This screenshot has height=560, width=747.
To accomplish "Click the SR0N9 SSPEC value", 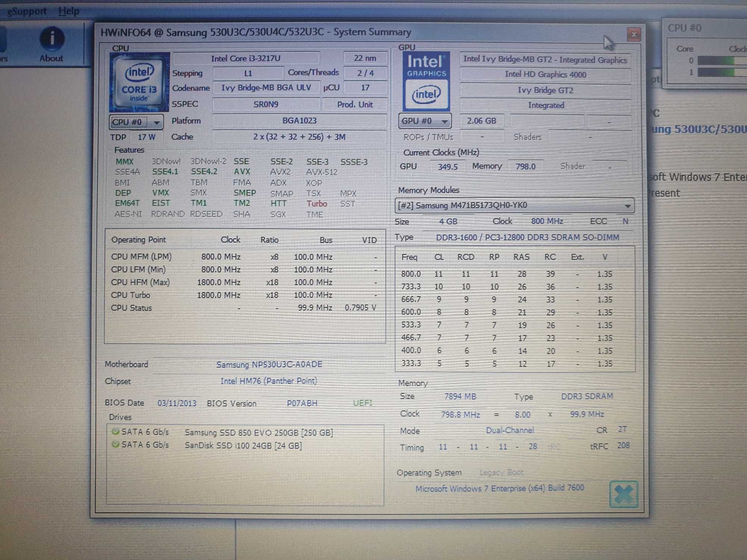I will (266, 105).
